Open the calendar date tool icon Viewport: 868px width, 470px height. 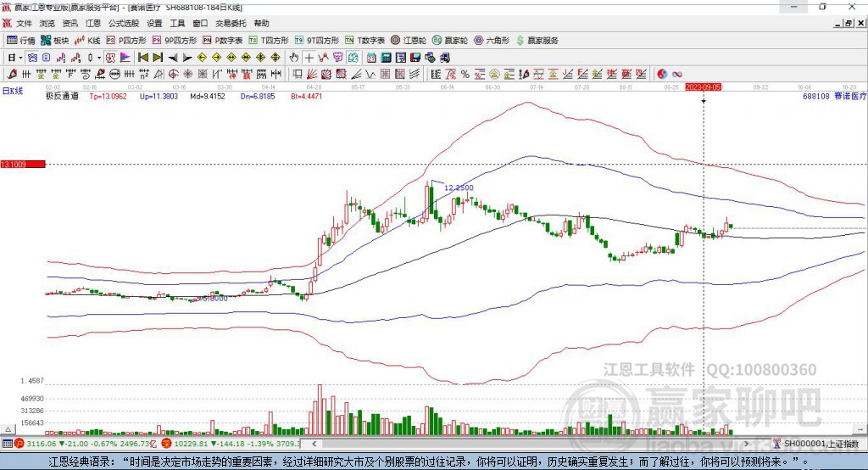(x=371, y=58)
